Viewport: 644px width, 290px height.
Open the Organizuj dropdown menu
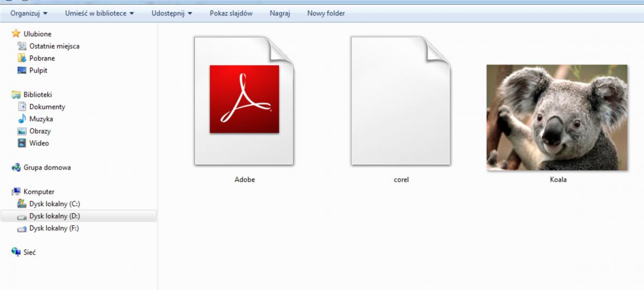[28, 13]
